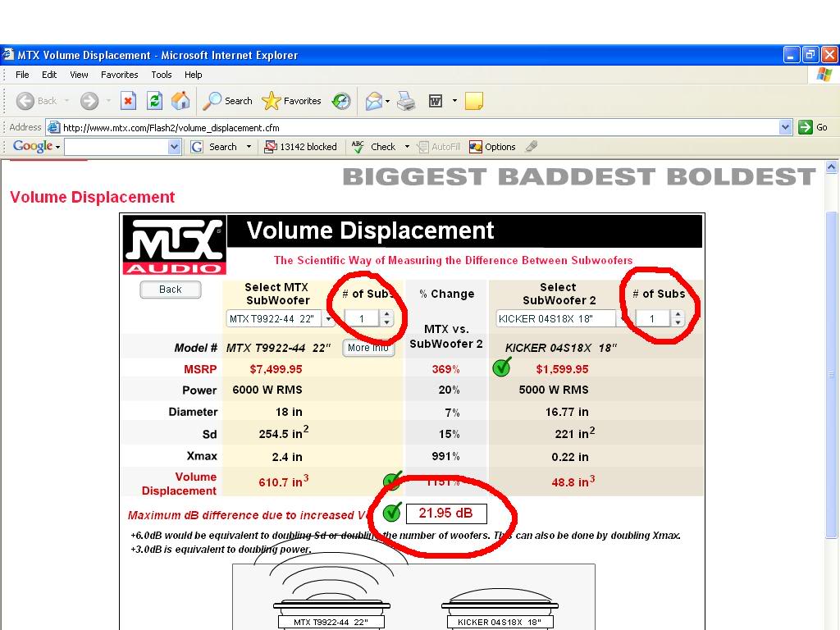Click the More Info button
Viewport: 840px width, 630px height.
coord(368,348)
